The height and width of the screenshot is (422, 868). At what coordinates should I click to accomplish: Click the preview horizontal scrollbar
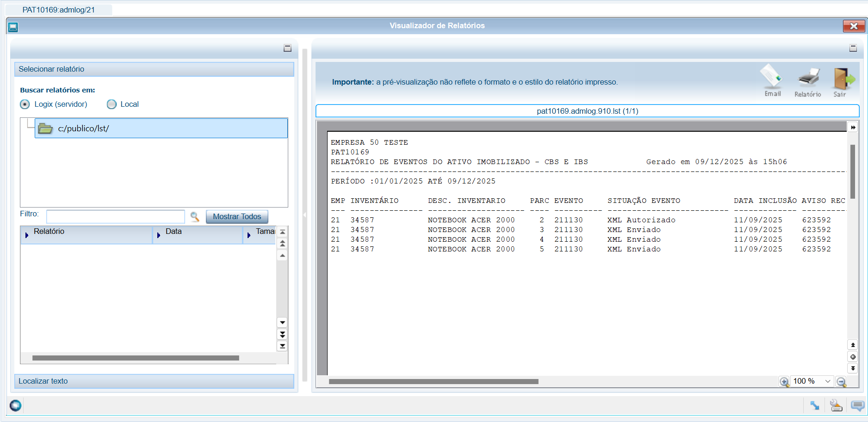(434, 382)
